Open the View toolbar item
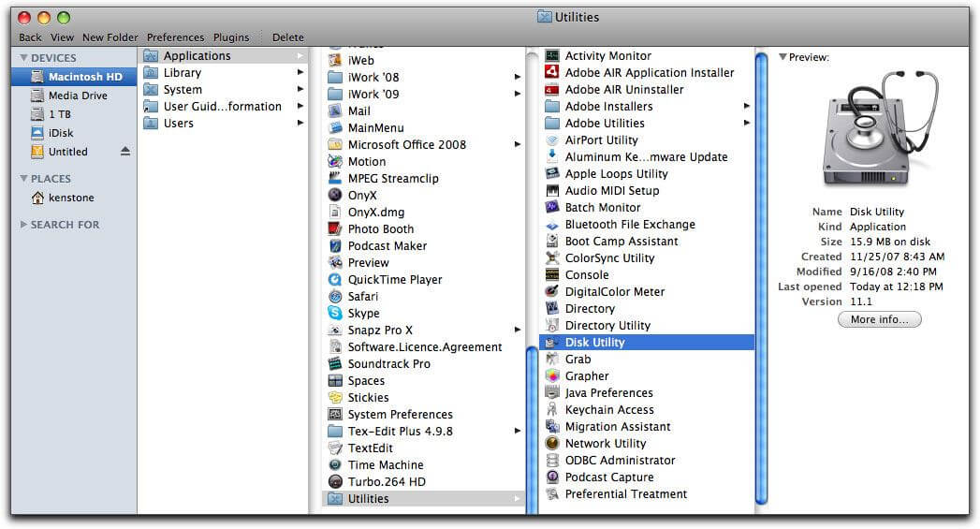The height and width of the screenshot is (529, 980). click(62, 37)
